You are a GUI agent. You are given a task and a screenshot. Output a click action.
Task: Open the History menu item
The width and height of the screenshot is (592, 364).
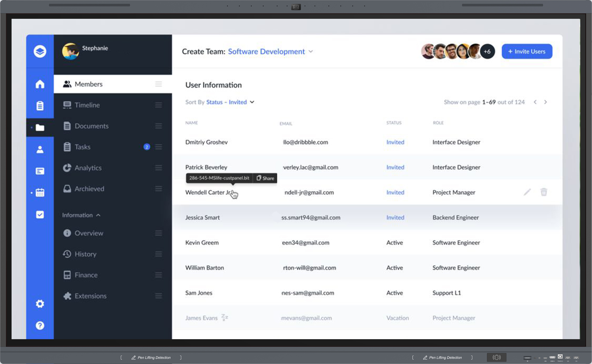pyautogui.click(x=113, y=254)
